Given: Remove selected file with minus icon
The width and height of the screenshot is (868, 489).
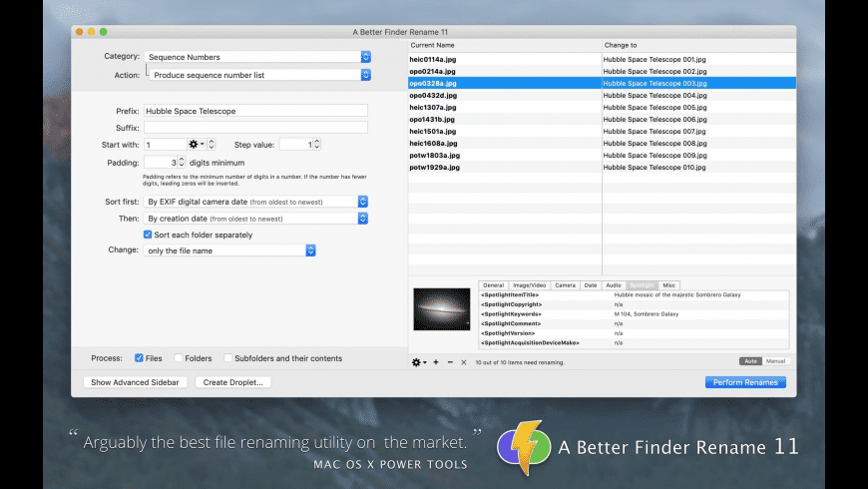Looking at the screenshot, I should pyautogui.click(x=450, y=362).
